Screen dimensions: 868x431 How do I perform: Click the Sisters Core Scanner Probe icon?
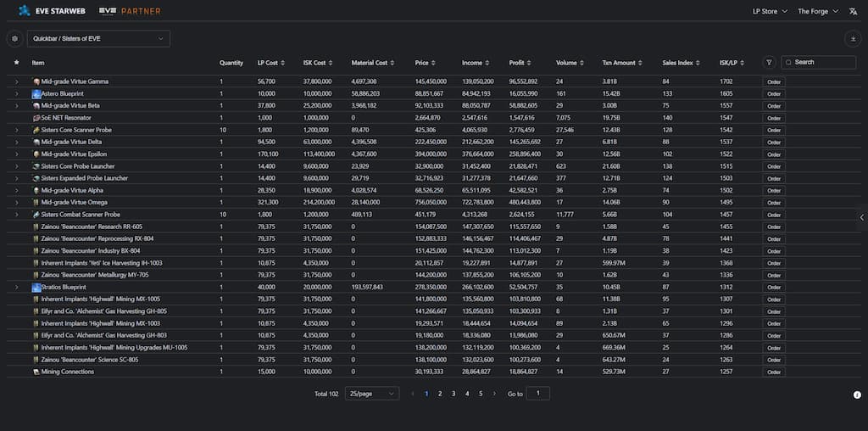click(36, 130)
